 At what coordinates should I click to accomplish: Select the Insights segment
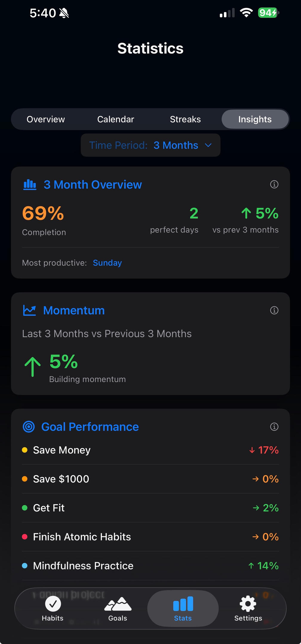(x=255, y=119)
